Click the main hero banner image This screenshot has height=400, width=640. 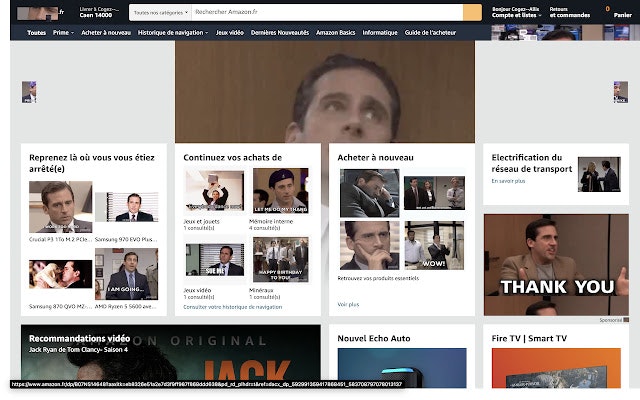point(325,91)
